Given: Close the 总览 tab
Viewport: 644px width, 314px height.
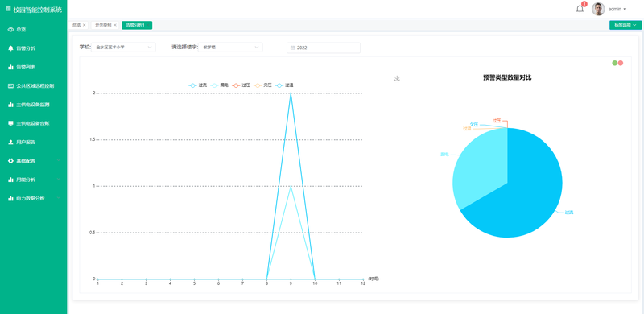Looking at the screenshot, I should [85, 25].
